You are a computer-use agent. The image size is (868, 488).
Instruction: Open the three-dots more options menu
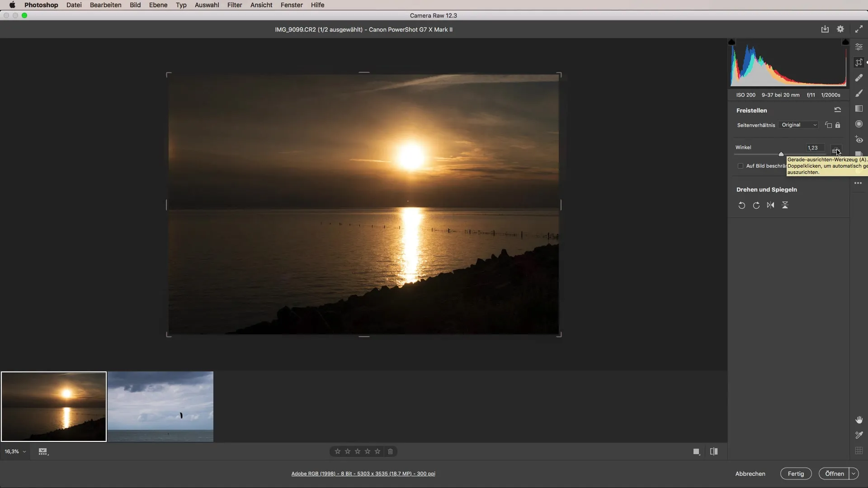858,183
